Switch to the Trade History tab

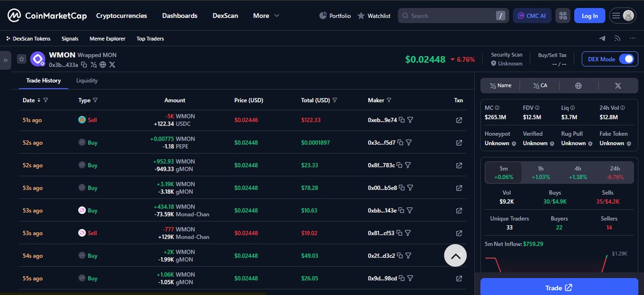(43, 80)
